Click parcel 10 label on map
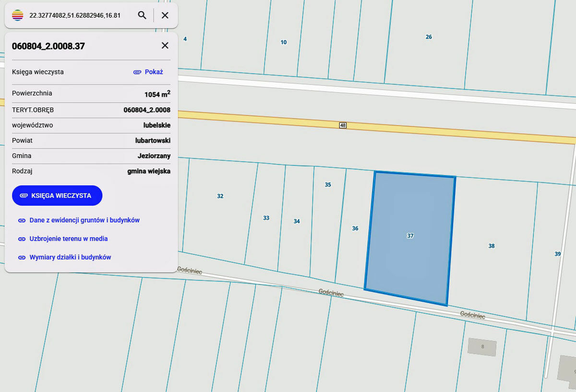The width and height of the screenshot is (576, 392). (x=284, y=42)
